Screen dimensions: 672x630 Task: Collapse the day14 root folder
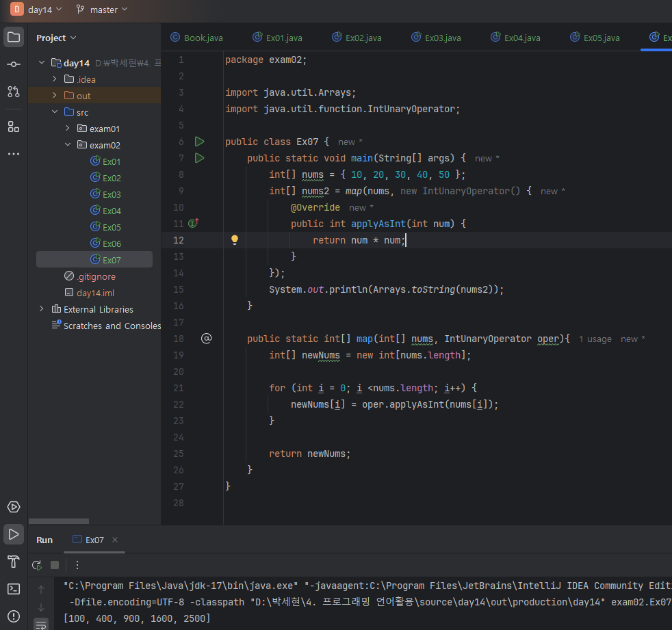tap(42, 62)
